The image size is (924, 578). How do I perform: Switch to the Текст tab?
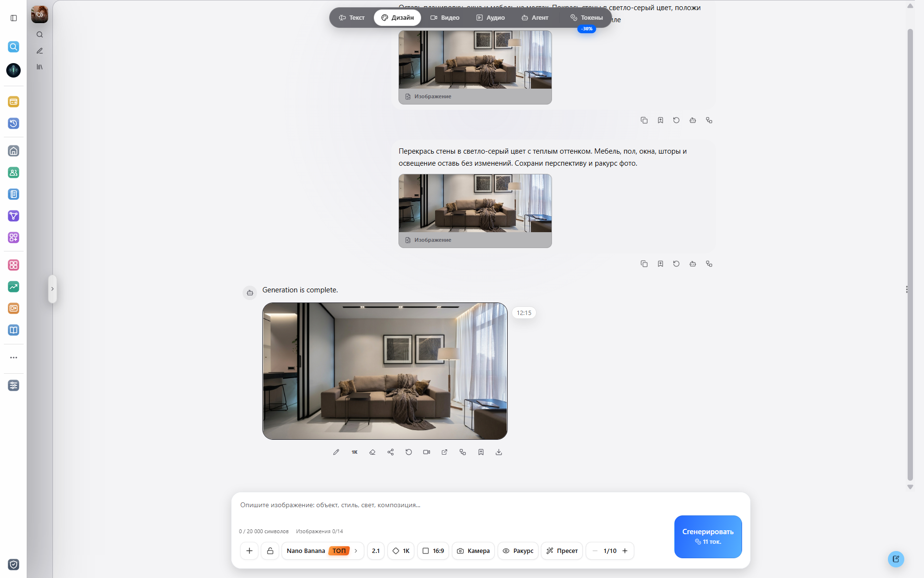[x=352, y=18]
